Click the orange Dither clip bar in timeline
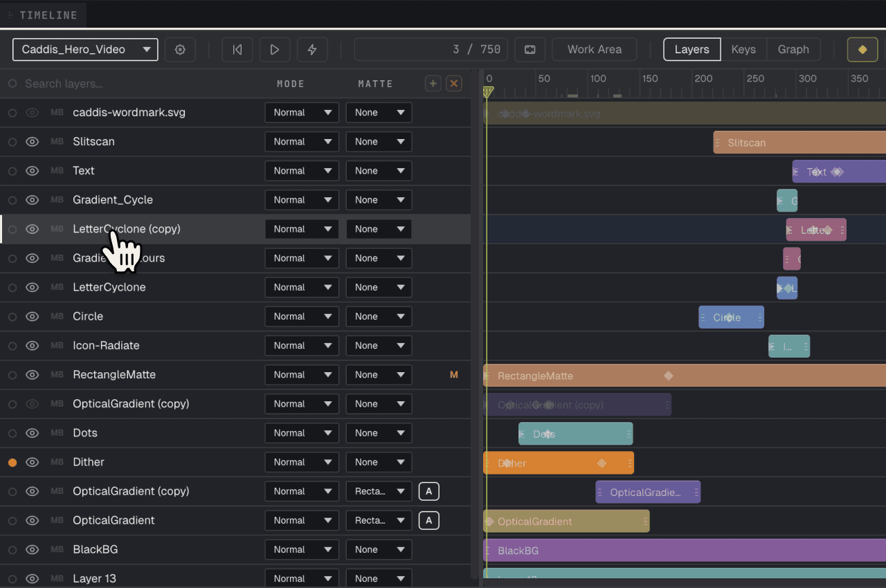This screenshot has height=588, width=886. [558, 463]
